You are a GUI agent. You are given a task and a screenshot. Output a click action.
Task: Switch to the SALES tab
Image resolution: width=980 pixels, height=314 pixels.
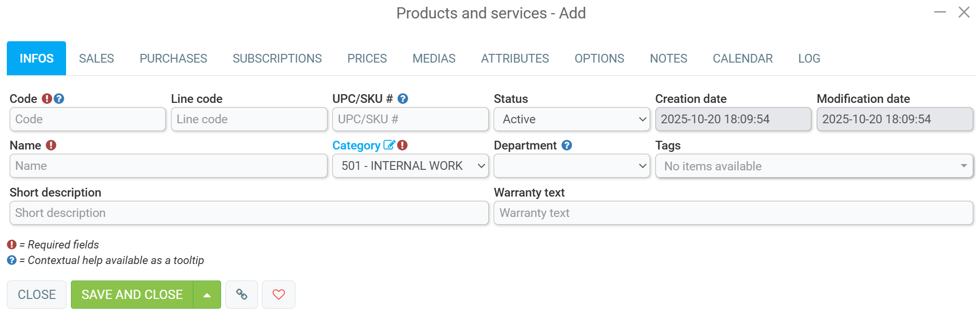tap(96, 58)
